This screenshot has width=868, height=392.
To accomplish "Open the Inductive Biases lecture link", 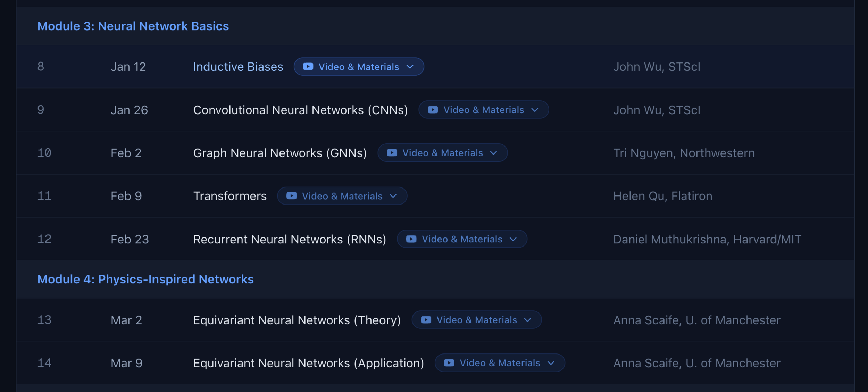I will pos(238,67).
